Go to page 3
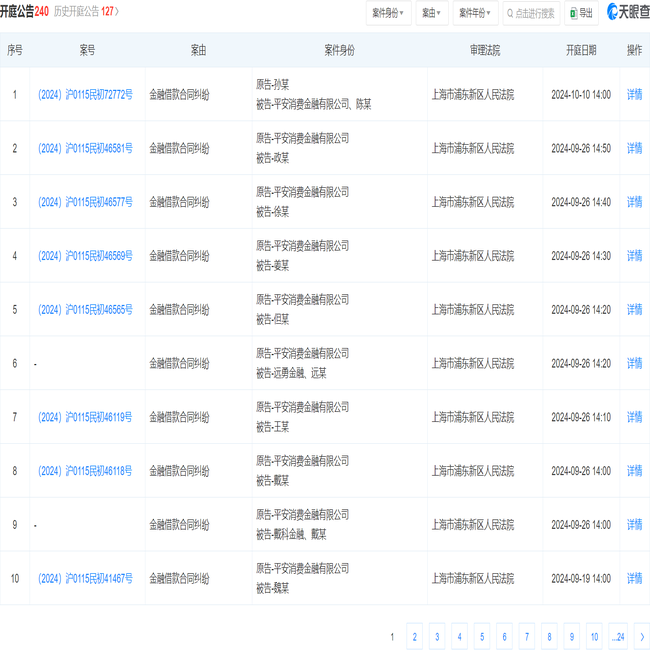 coord(437,636)
